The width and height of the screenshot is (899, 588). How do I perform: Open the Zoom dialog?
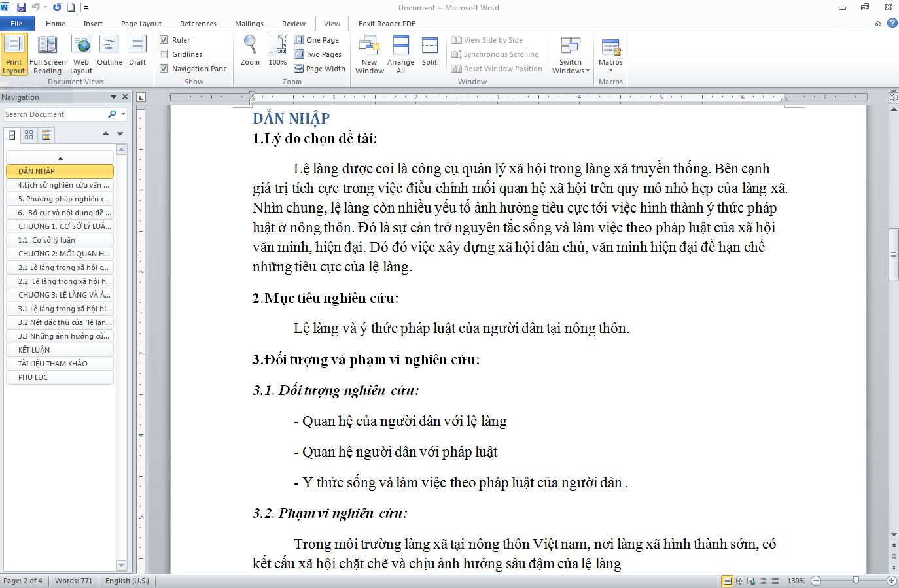pyautogui.click(x=250, y=51)
